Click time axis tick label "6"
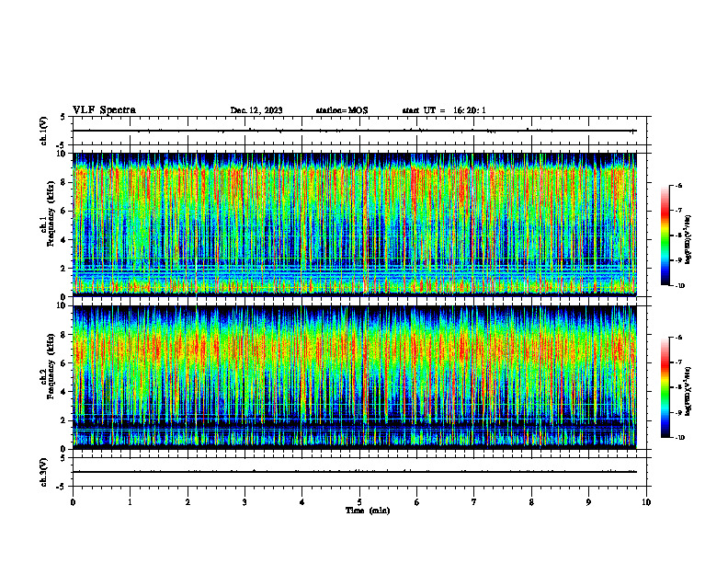The image size is (728, 563). point(417,502)
